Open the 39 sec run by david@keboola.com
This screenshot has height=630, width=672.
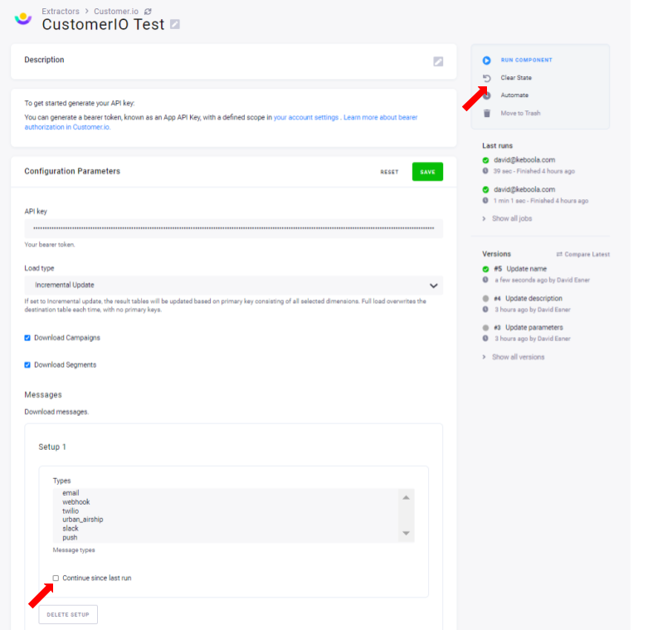coord(524,160)
